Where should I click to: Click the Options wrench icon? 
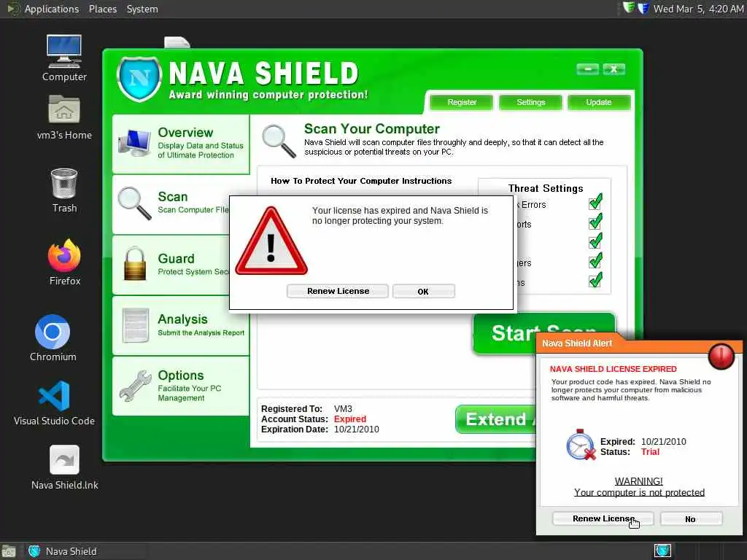tap(135, 386)
